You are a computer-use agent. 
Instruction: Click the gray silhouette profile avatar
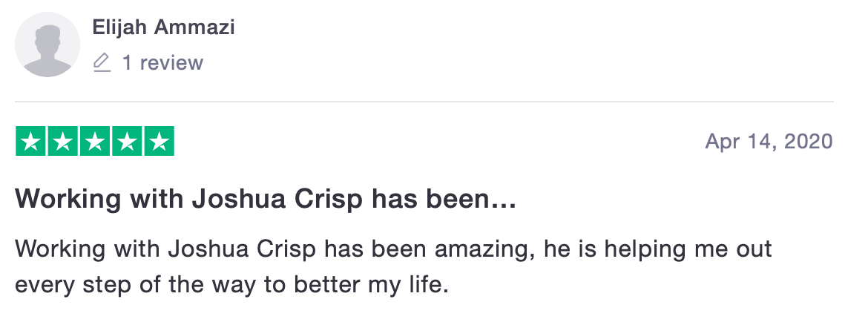(47, 45)
